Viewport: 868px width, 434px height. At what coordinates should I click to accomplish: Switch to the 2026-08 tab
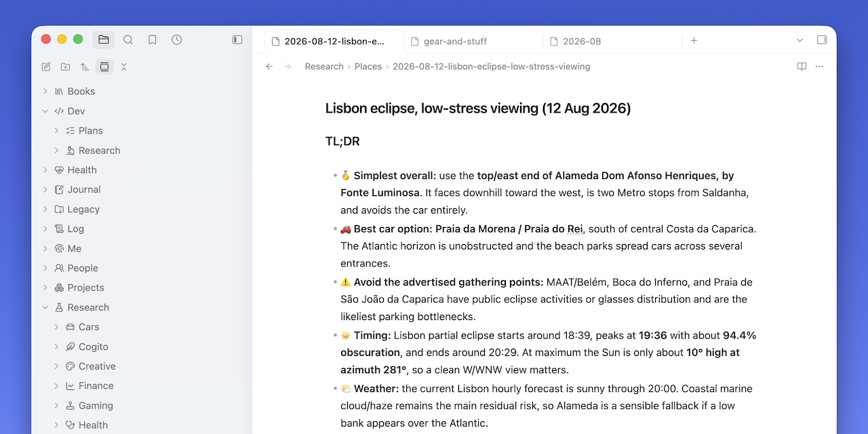point(612,41)
